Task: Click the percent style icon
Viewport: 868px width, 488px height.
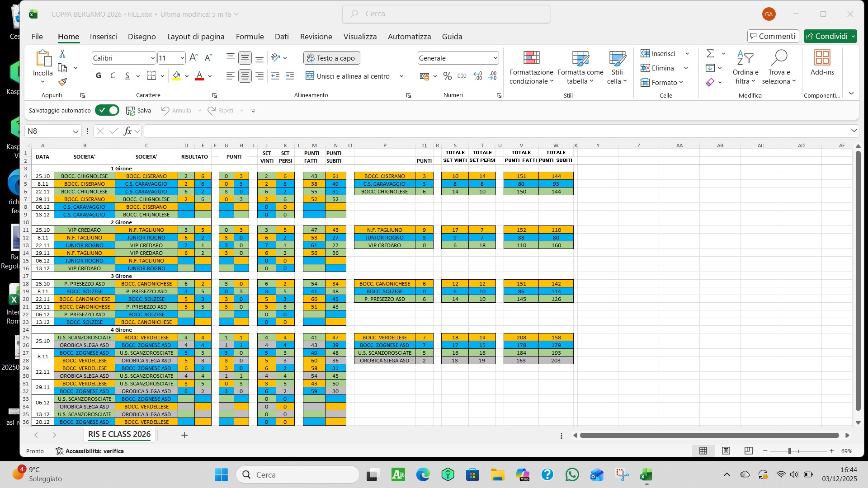Action: (447, 76)
